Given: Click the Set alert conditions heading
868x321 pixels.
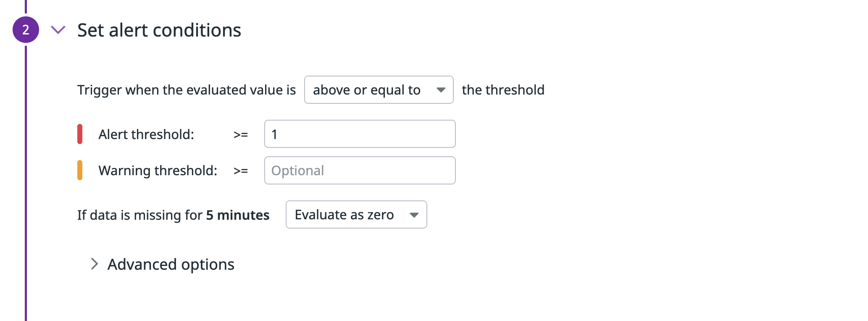Looking at the screenshot, I should click(159, 30).
